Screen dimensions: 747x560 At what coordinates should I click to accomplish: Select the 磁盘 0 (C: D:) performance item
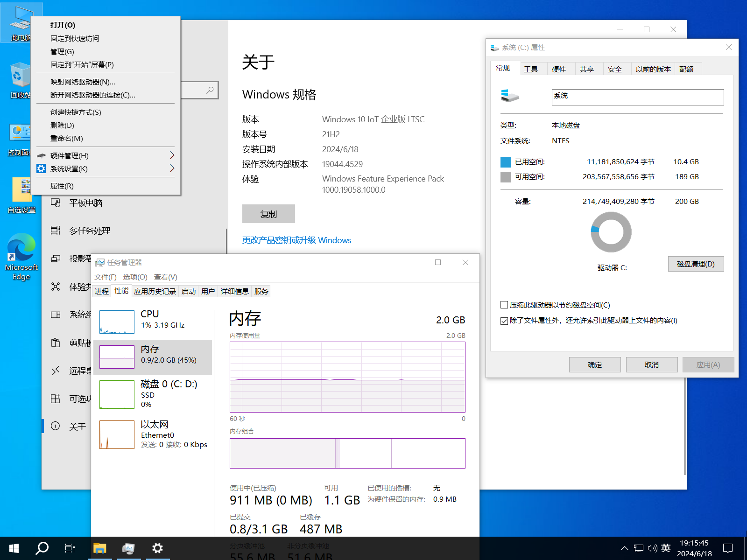[153, 394]
